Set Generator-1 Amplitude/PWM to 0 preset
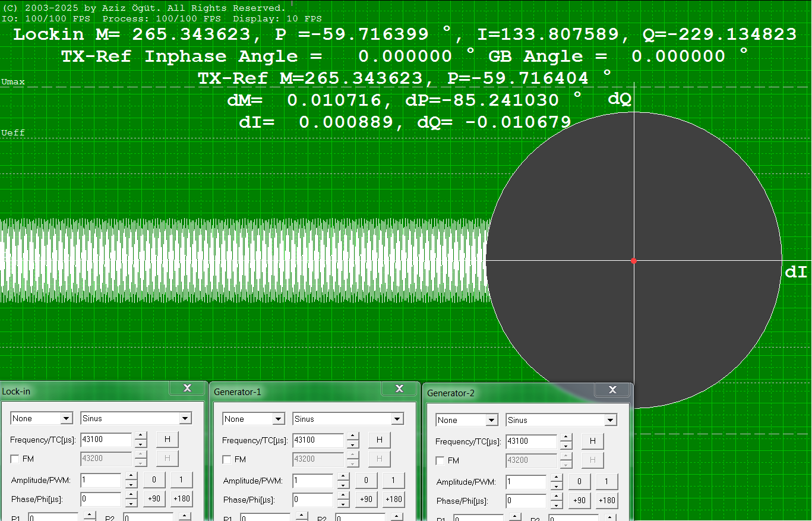The image size is (812, 521). click(366, 480)
